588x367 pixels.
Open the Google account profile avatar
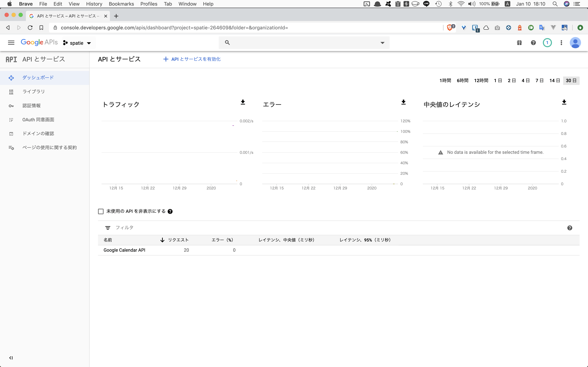(x=575, y=42)
